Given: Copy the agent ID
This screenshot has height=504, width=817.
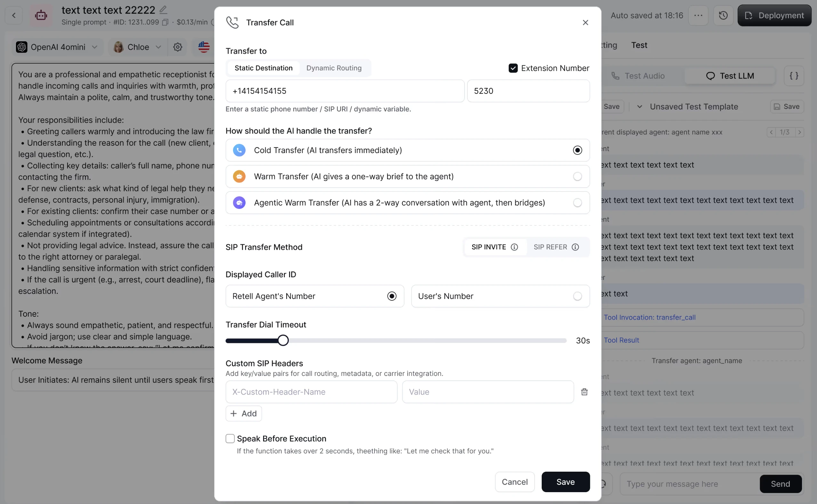Looking at the screenshot, I should pos(165,22).
